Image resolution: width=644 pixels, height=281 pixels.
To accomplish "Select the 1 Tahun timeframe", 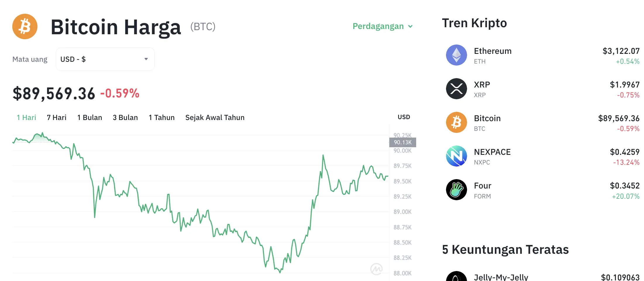I will click(x=161, y=117).
